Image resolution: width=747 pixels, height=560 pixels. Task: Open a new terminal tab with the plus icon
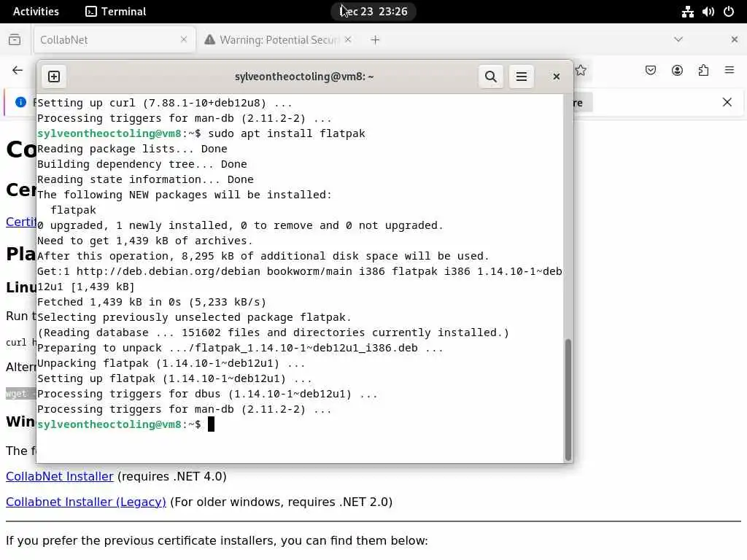(54, 77)
